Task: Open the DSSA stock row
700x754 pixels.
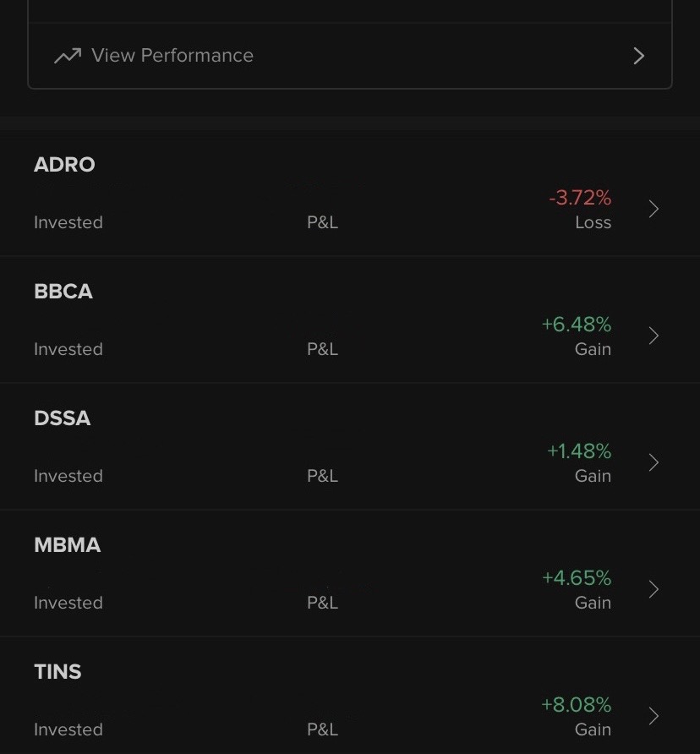Action: 62,418
